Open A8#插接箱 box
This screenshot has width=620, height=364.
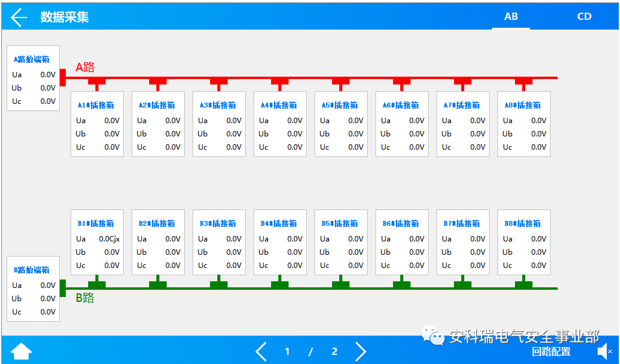click(524, 124)
